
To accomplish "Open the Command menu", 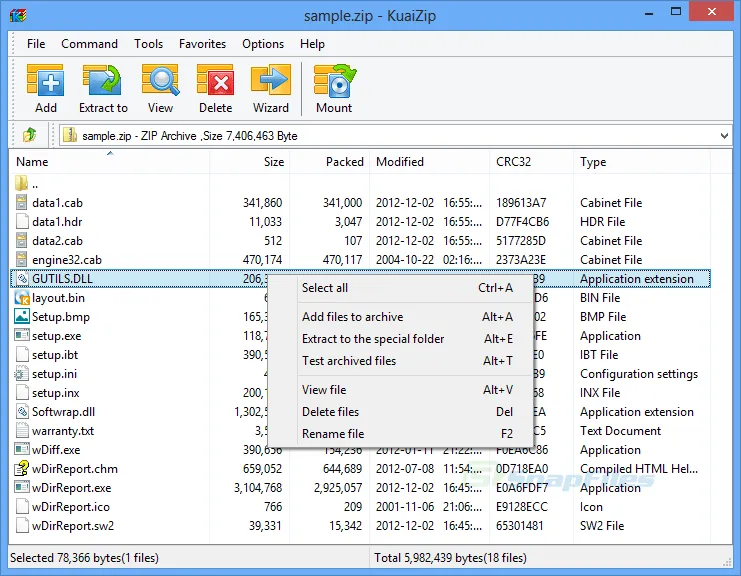I will coord(89,43).
